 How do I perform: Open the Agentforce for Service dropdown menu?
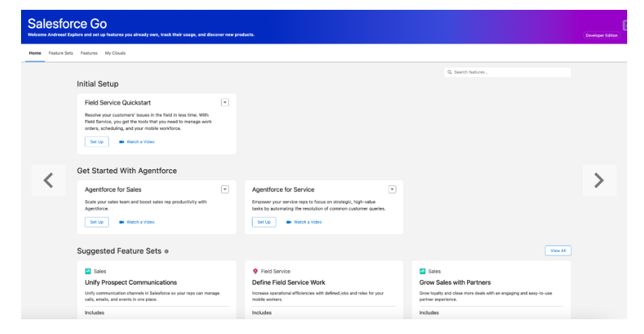tap(392, 189)
